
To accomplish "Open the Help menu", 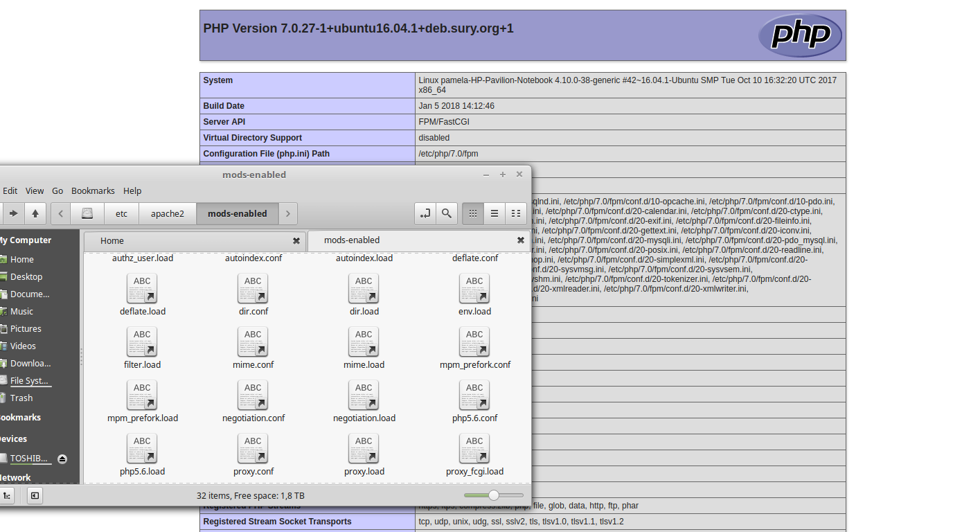I will tap(132, 190).
